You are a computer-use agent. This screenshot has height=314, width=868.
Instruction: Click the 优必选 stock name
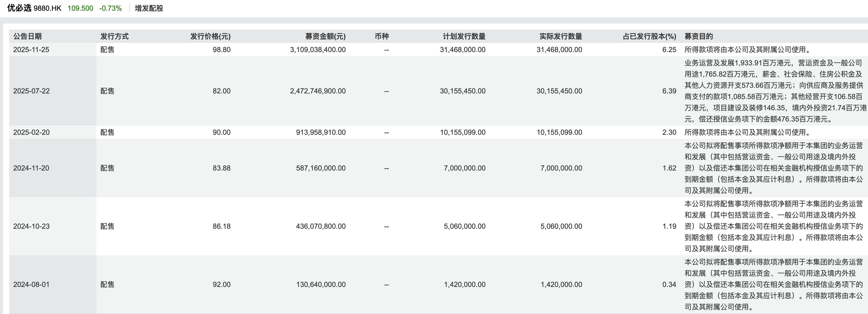click(19, 8)
